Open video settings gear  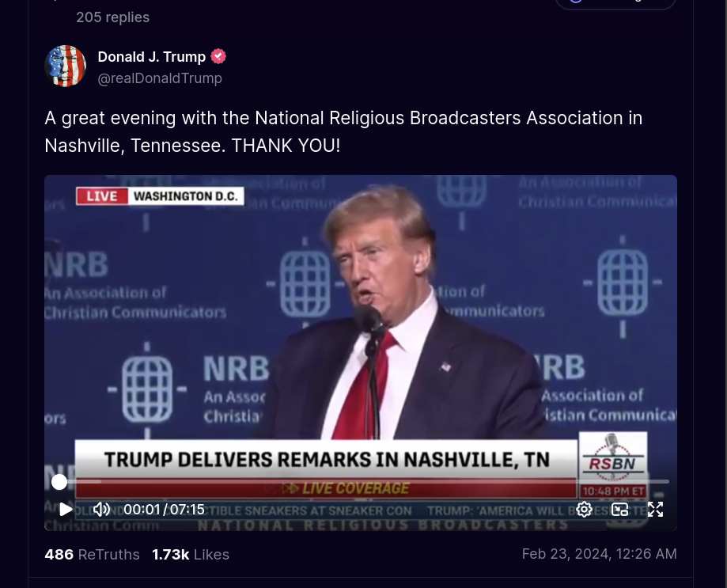point(584,509)
